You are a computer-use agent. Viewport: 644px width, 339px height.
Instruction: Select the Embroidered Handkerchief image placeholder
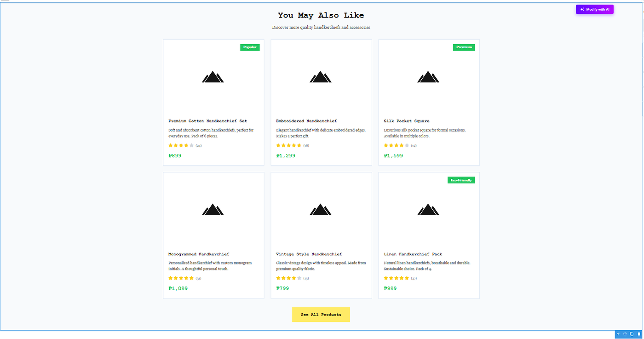click(x=321, y=77)
